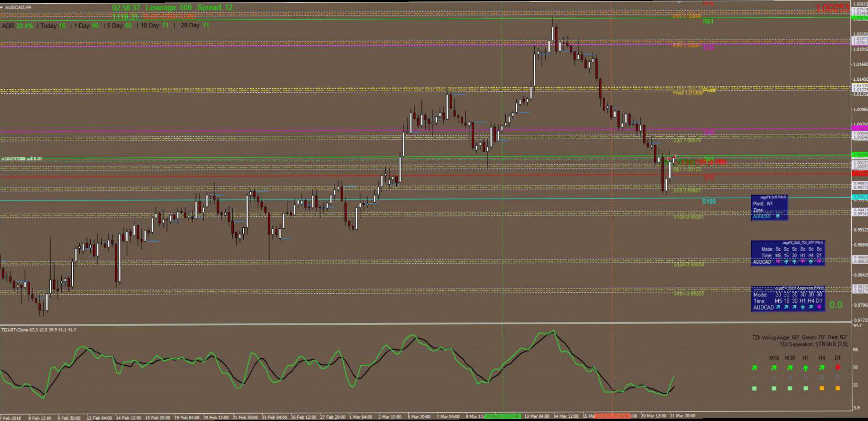Click the AUDCAD arrow in the Pivot W1 box
This screenshot has width=868, height=421.
[778, 216]
